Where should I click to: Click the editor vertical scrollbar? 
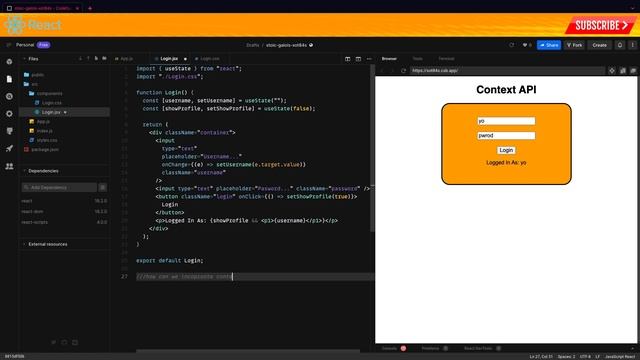point(372,149)
